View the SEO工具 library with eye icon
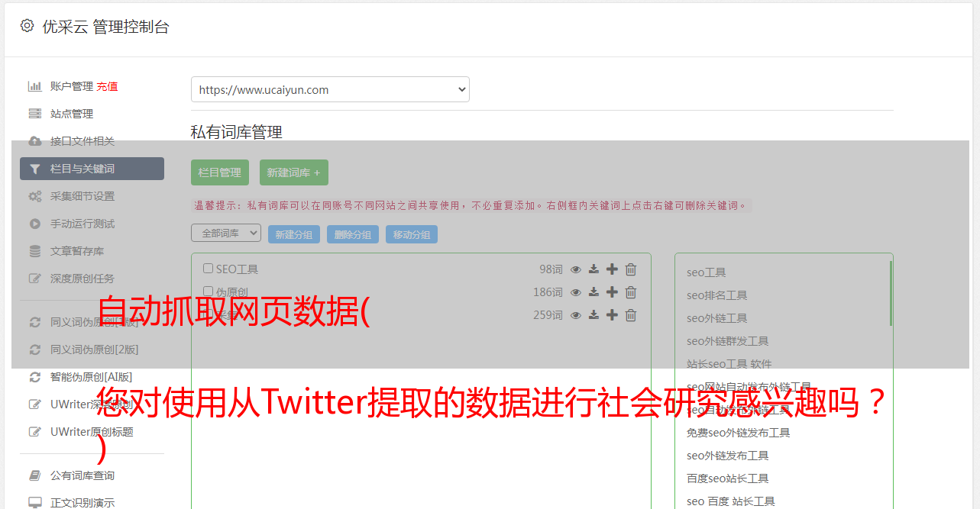 (576, 269)
